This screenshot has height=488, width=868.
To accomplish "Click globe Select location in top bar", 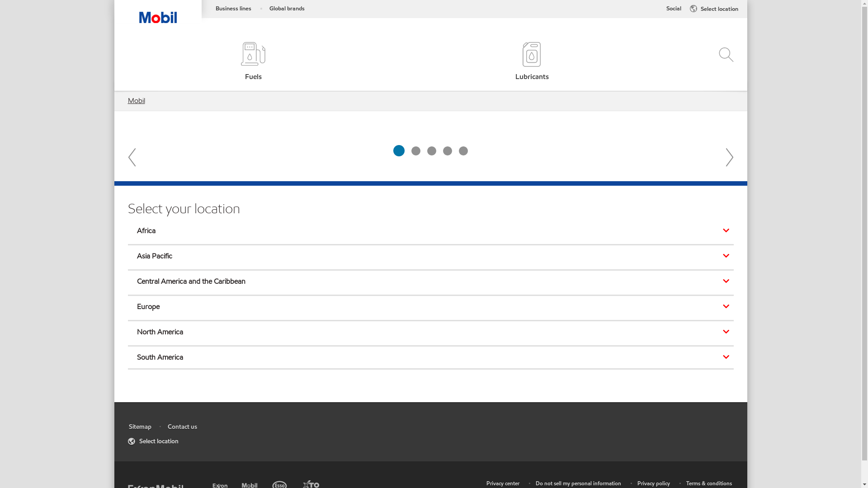I will click(x=714, y=9).
